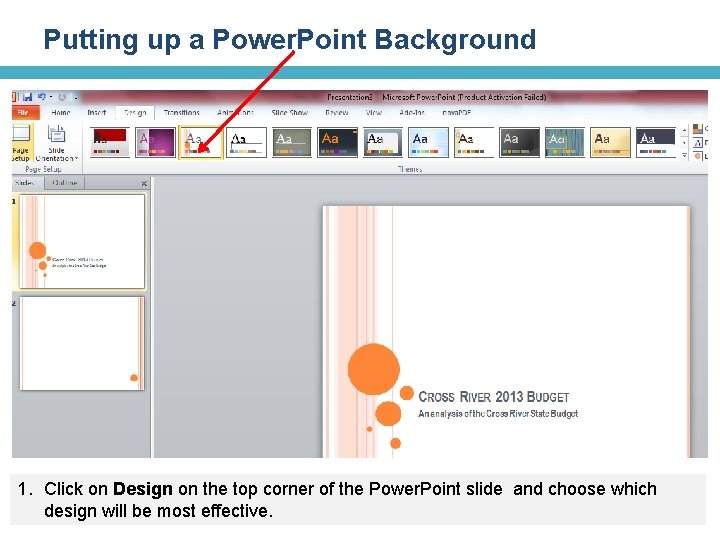Apply the black theme with orange Aa
The height and width of the screenshot is (540, 720).
(338, 142)
